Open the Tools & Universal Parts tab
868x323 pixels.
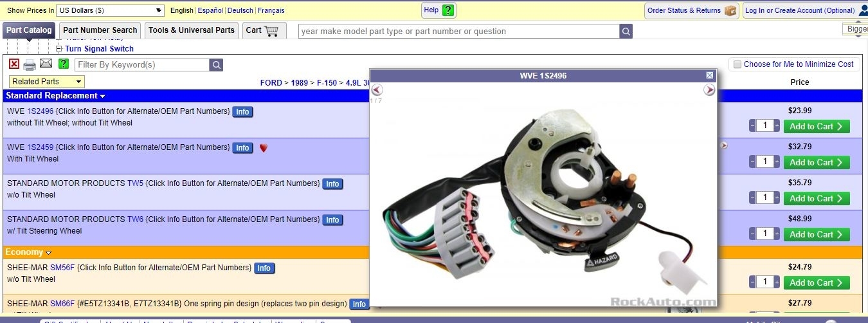click(192, 30)
